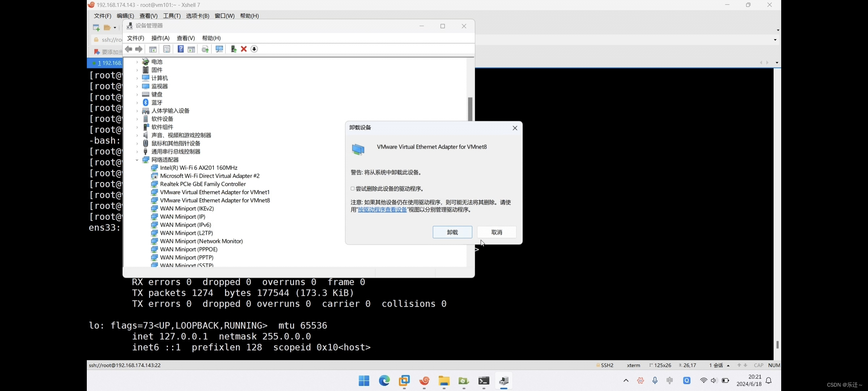Open 文件(F) menu in Device Manager

click(x=136, y=38)
